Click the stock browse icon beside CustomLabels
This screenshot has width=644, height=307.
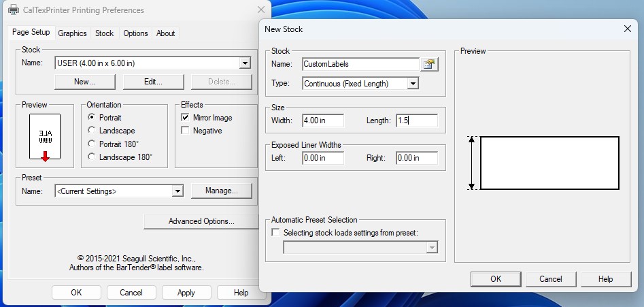[429, 64]
